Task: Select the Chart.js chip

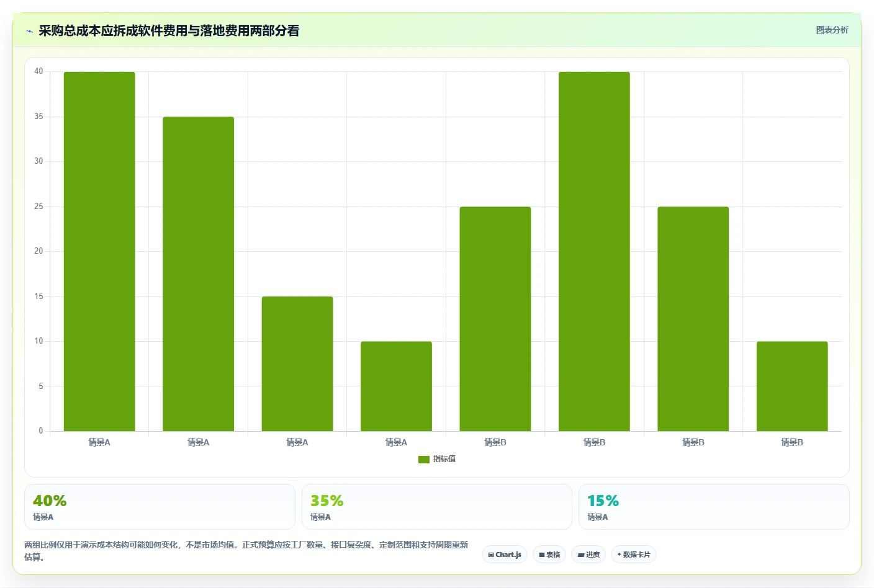Action: pos(505,555)
